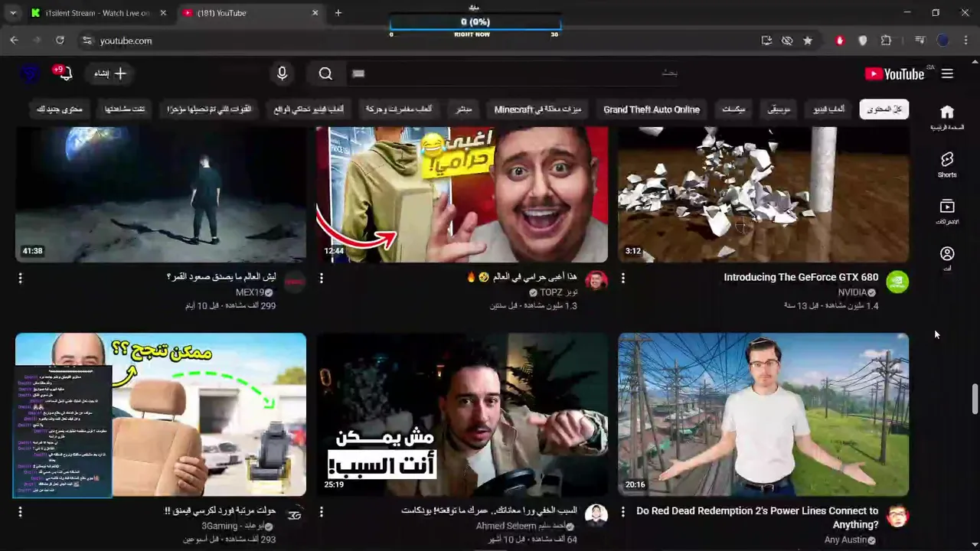Open the shield extension icon

coord(863,41)
